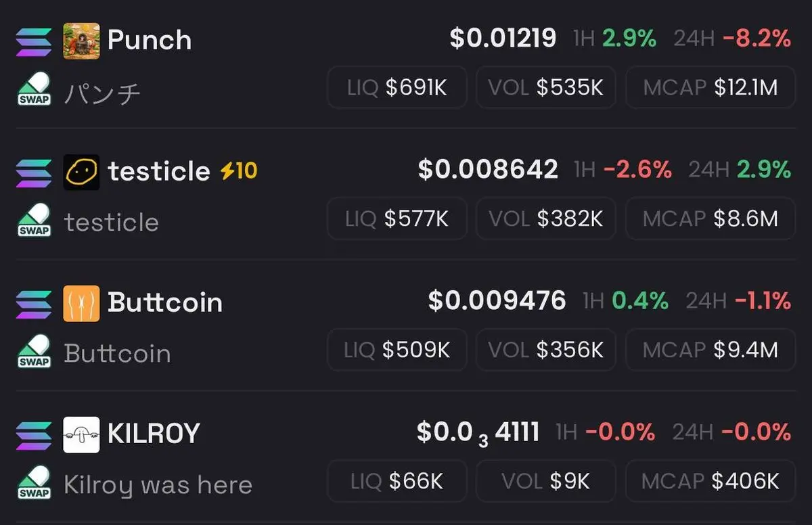Click the SWAP icon under Punch
This screenshot has width=812, height=525.
pyautogui.click(x=34, y=90)
